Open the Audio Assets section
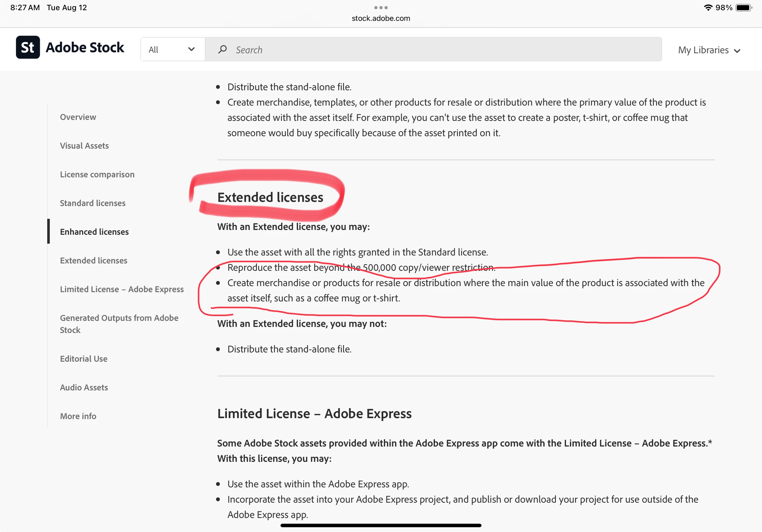 (84, 388)
